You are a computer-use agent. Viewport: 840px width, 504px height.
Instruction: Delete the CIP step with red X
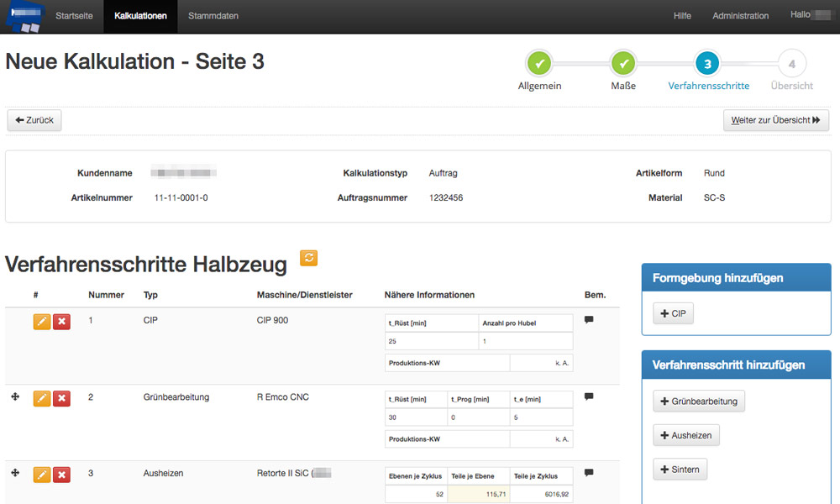[61, 323]
